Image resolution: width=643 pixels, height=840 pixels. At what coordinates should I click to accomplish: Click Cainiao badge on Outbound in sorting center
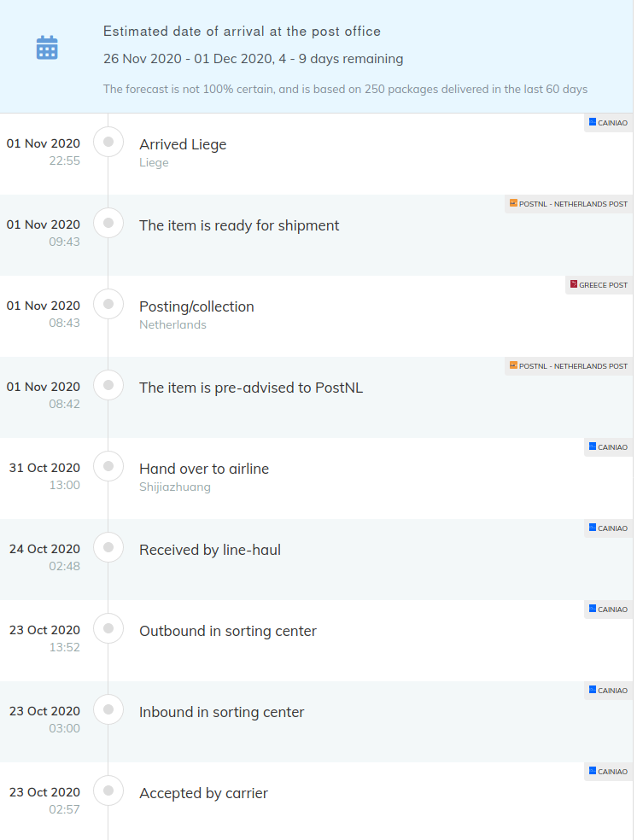(608, 610)
